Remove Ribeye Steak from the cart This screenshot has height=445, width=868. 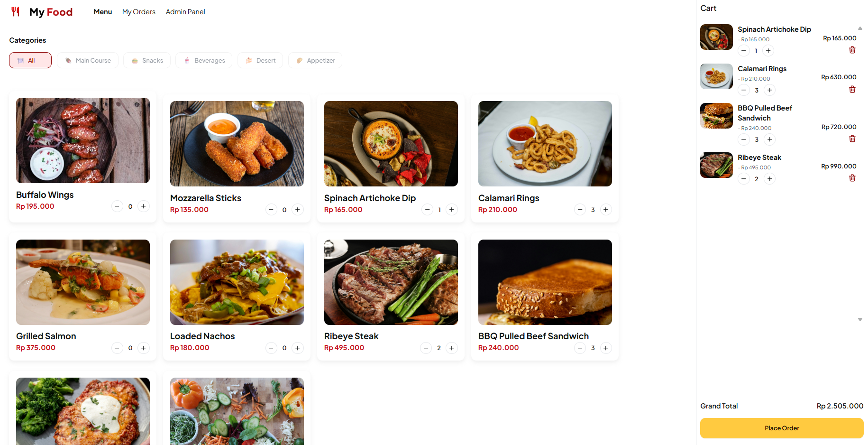click(x=852, y=178)
